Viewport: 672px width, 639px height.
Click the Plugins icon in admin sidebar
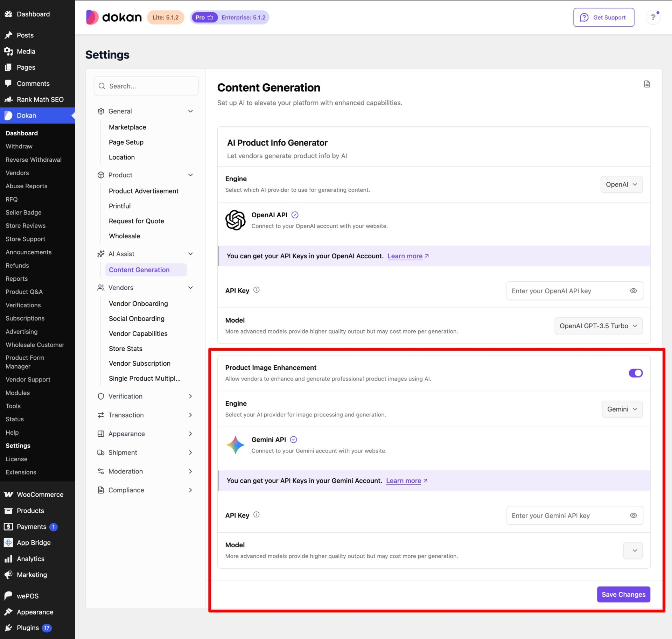tap(8, 628)
